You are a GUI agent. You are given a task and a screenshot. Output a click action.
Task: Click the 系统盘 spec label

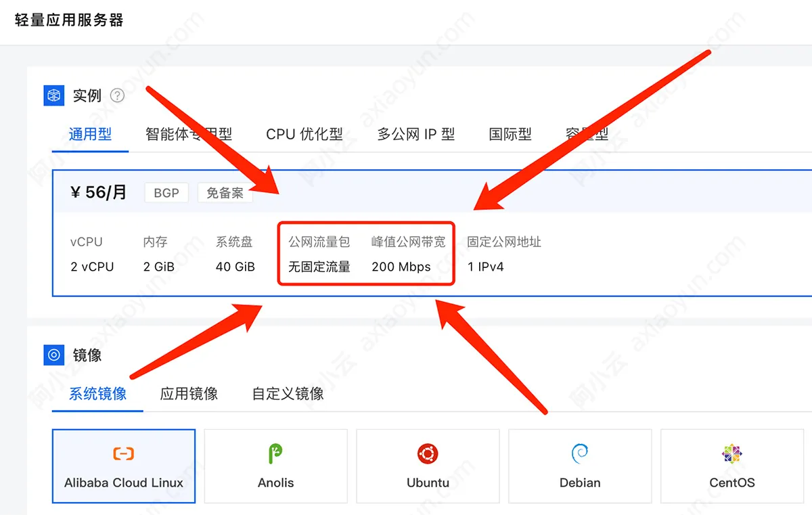pyautogui.click(x=234, y=242)
